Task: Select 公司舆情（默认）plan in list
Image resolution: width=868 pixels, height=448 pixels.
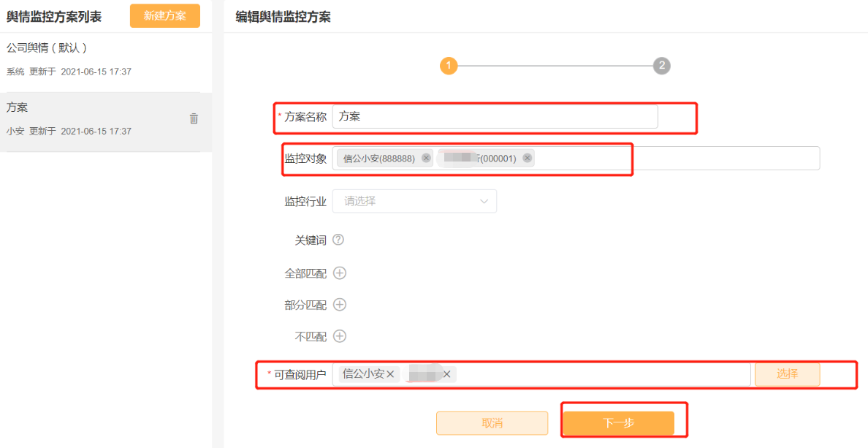Action: (x=106, y=60)
